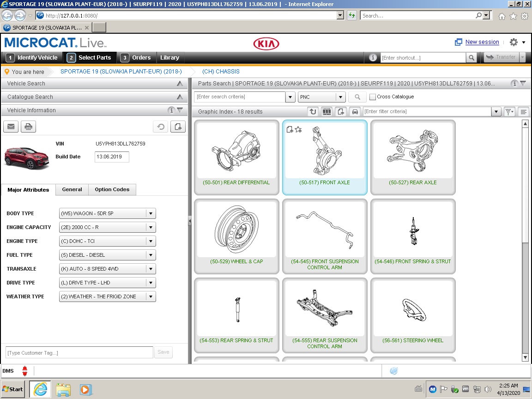Click the Parts Search header info icon
This screenshot has width=532, height=399.
515,84
